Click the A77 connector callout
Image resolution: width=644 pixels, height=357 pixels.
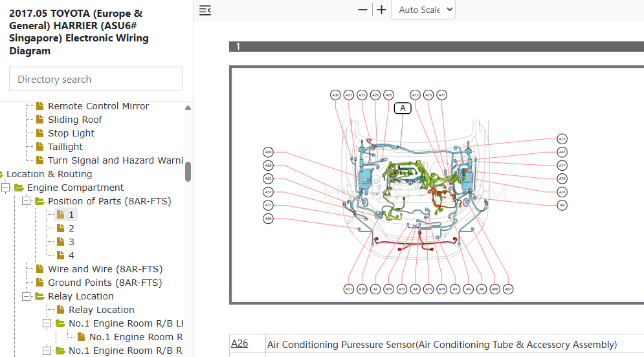click(x=441, y=95)
